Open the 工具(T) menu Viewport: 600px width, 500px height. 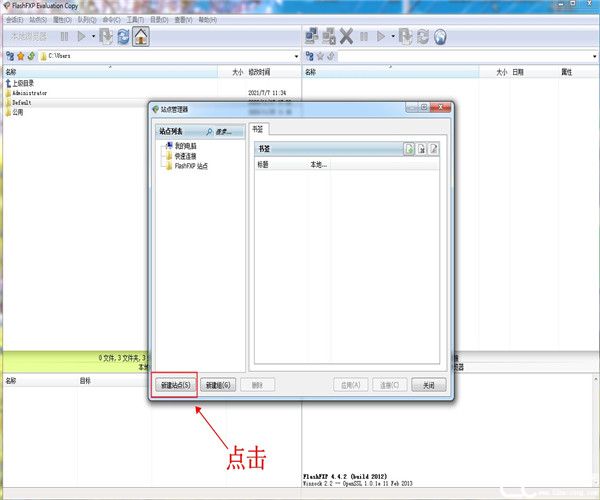(134, 20)
